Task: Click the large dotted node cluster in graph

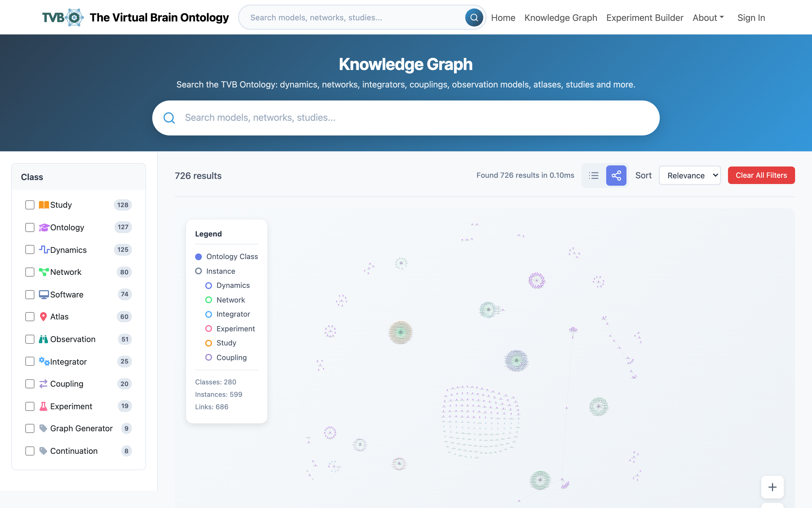Action: [x=480, y=422]
